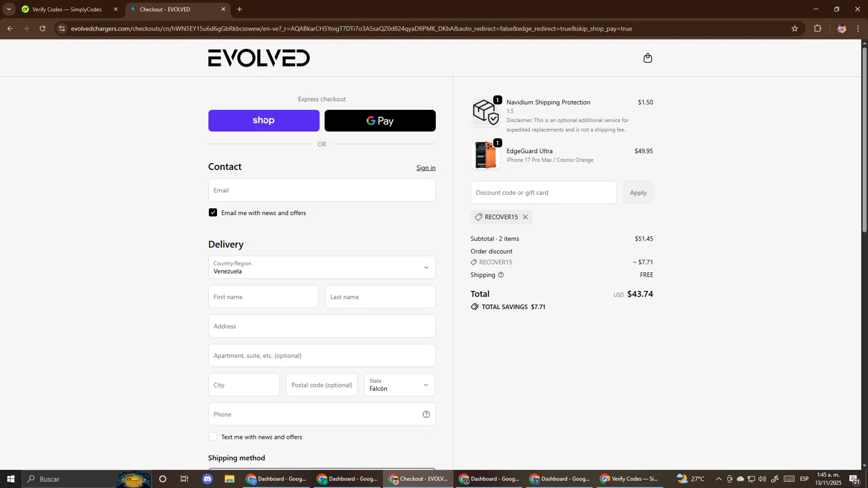868x488 pixels.
Task: Open File Explorer from the taskbar
Action: coord(230,479)
